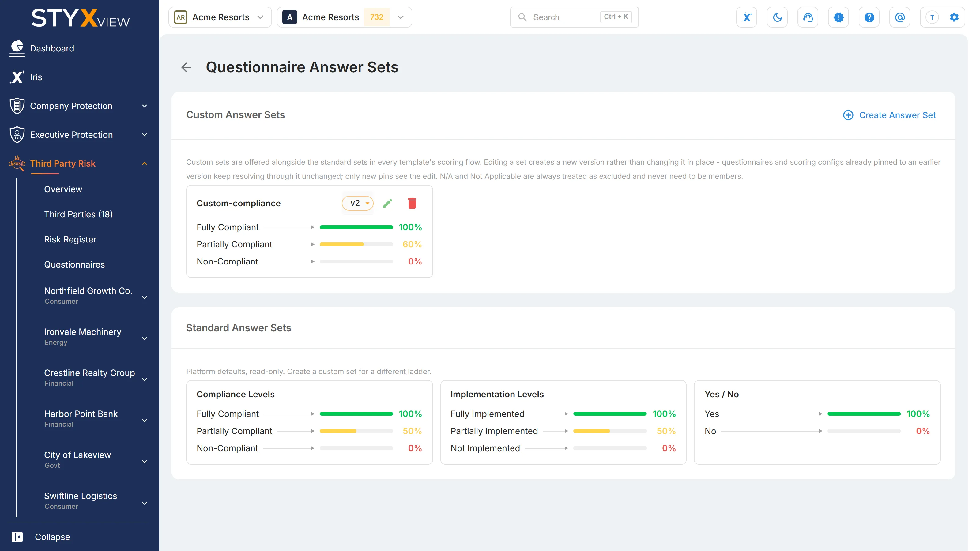This screenshot has width=980, height=551.
Task: Delete Custom-compliance with the trash icon
Action: [412, 204]
